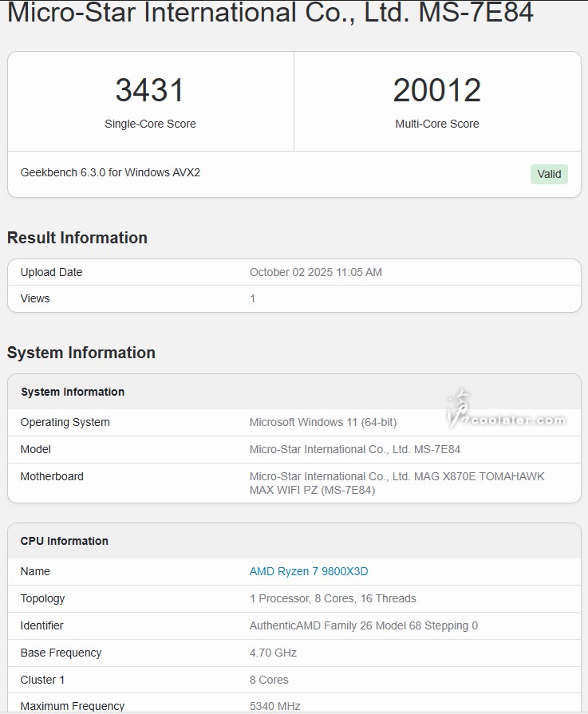This screenshot has width=588, height=714.
Task: Click the MAG X870E TOMAHAWK motherboard value
Action: point(397,483)
